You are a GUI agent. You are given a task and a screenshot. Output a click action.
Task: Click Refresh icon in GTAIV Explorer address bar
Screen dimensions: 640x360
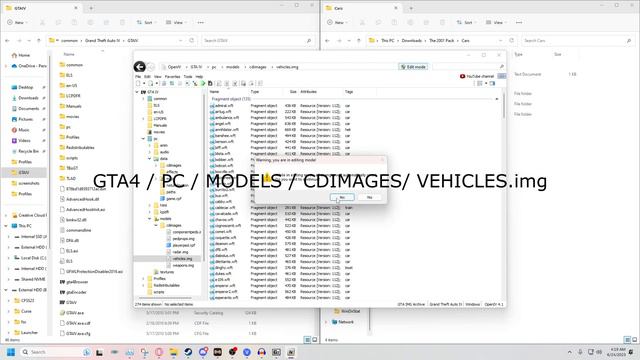tap(191, 40)
